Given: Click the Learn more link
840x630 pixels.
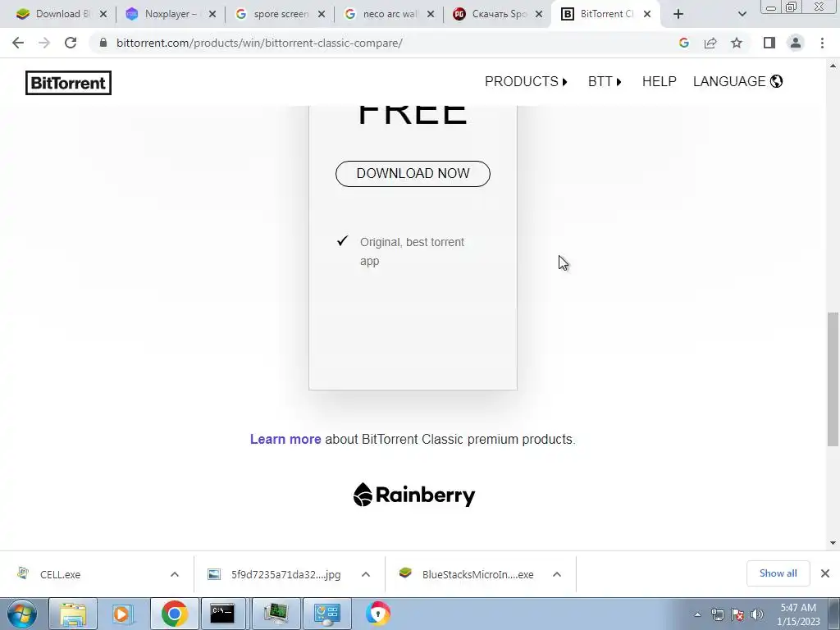Looking at the screenshot, I should tap(285, 440).
